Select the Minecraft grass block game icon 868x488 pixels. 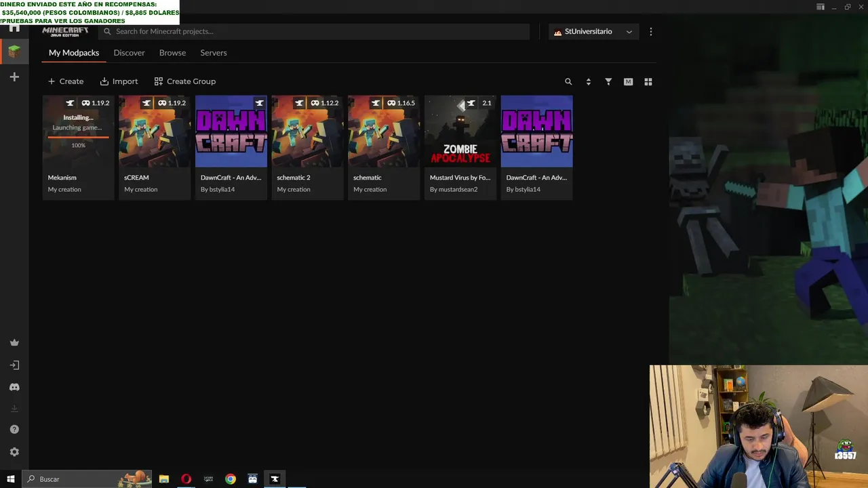(14, 51)
